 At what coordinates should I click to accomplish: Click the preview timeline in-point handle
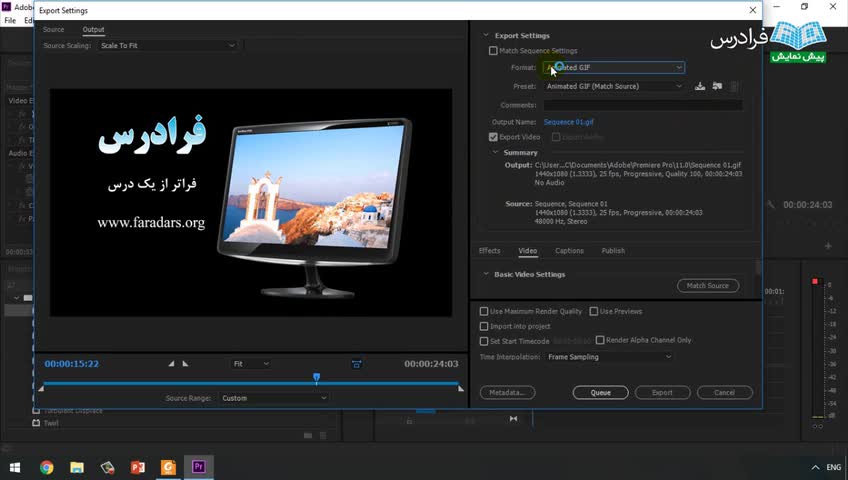[x=41, y=388]
